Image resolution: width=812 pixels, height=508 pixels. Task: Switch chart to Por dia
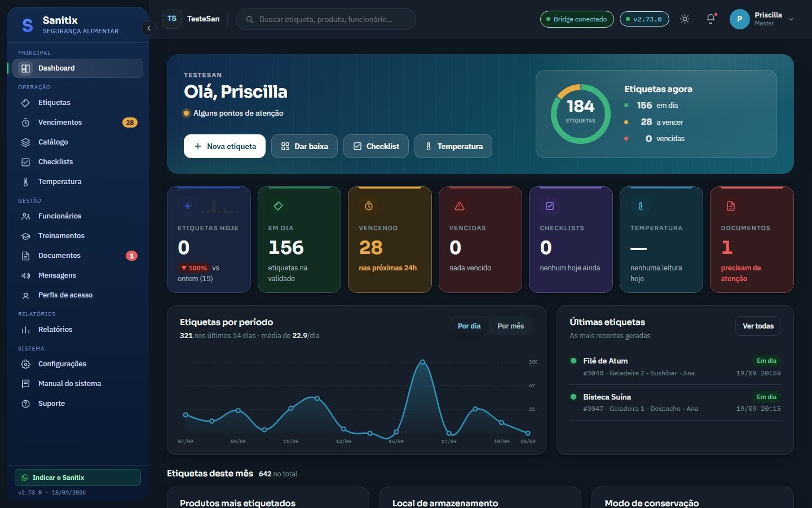click(469, 326)
